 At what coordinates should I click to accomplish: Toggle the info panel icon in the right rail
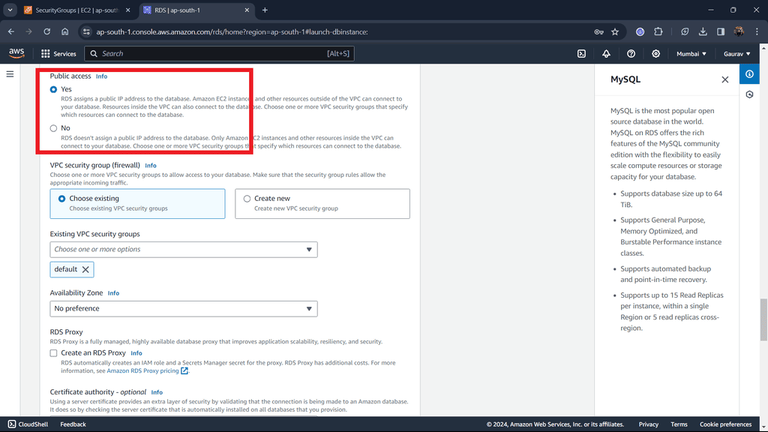749,74
